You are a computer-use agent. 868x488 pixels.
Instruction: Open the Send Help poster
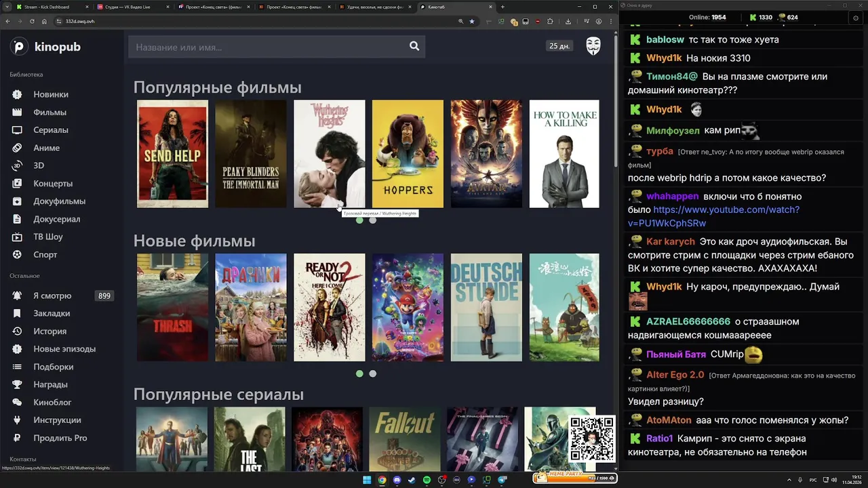pyautogui.click(x=172, y=154)
